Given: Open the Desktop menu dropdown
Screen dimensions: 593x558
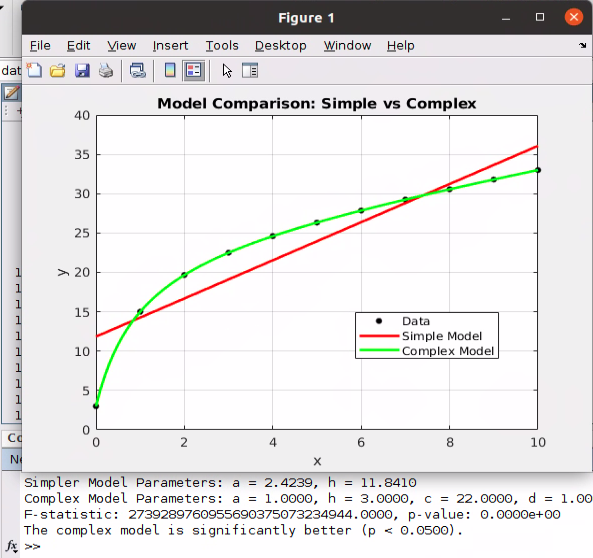Looking at the screenshot, I should pos(281,45).
